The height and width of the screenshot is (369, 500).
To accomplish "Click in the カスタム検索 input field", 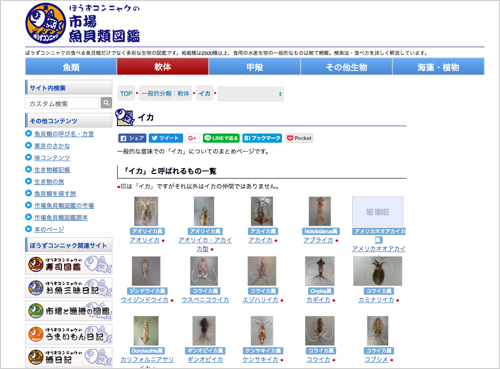I will [62, 103].
